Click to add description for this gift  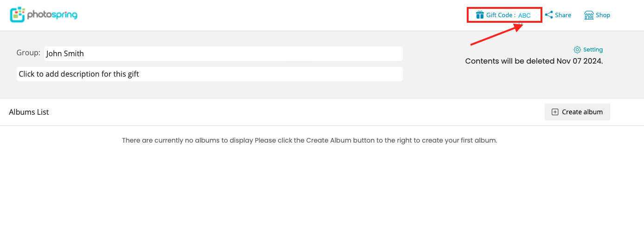pos(209,74)
